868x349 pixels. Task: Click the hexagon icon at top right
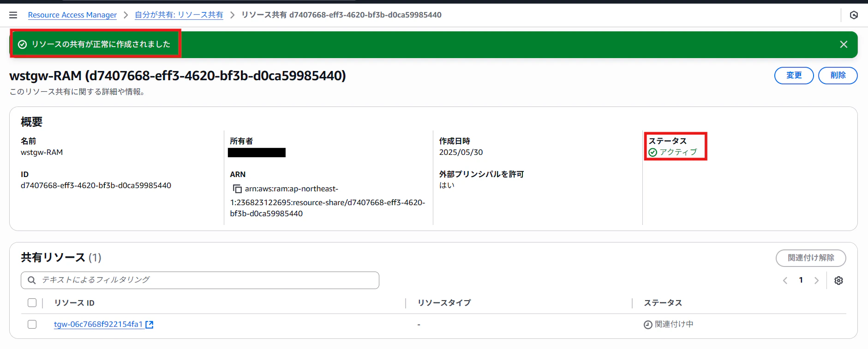point(854,15)
